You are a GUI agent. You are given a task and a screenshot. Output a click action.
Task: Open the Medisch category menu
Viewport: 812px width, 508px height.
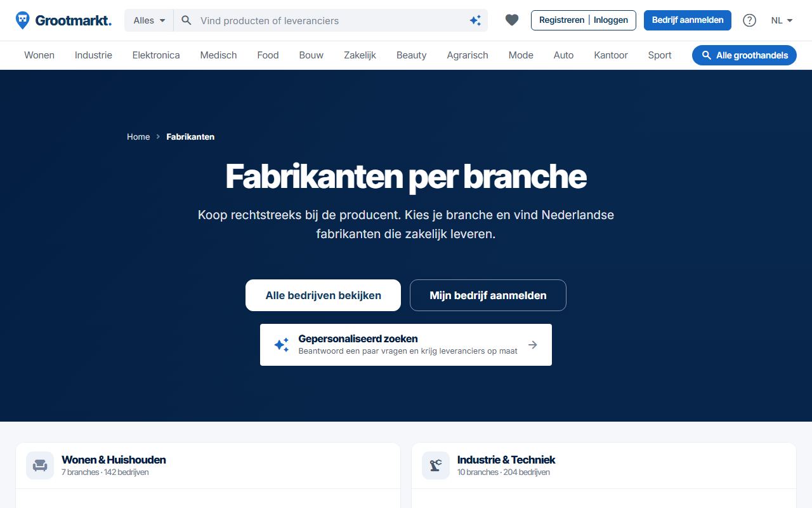coord(218,55)
